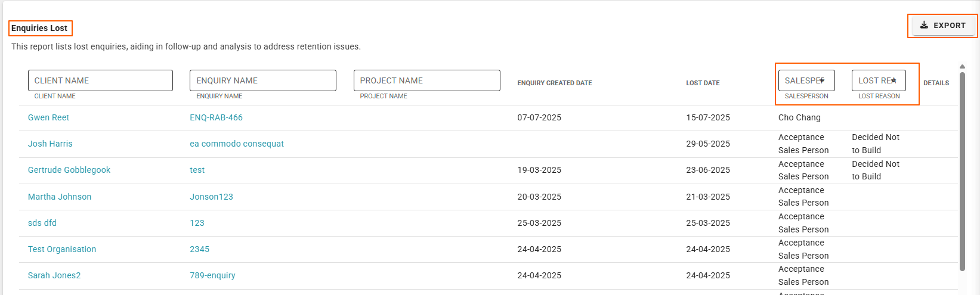Click the download icon on Export button
This screenshot has width=980, height=295.
pos(924,25)
